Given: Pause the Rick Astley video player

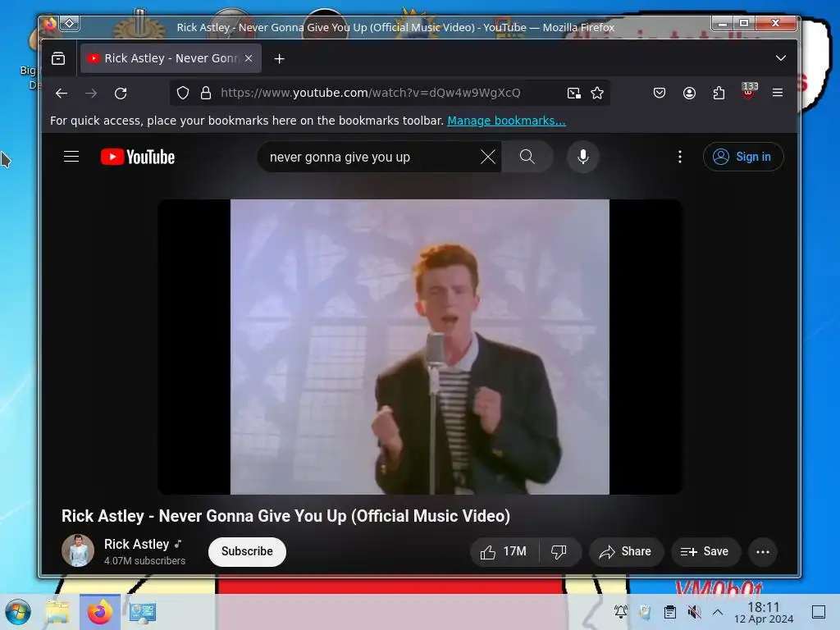Looking at the screenshot, I should pyautogui.click(x=419, y=347).
